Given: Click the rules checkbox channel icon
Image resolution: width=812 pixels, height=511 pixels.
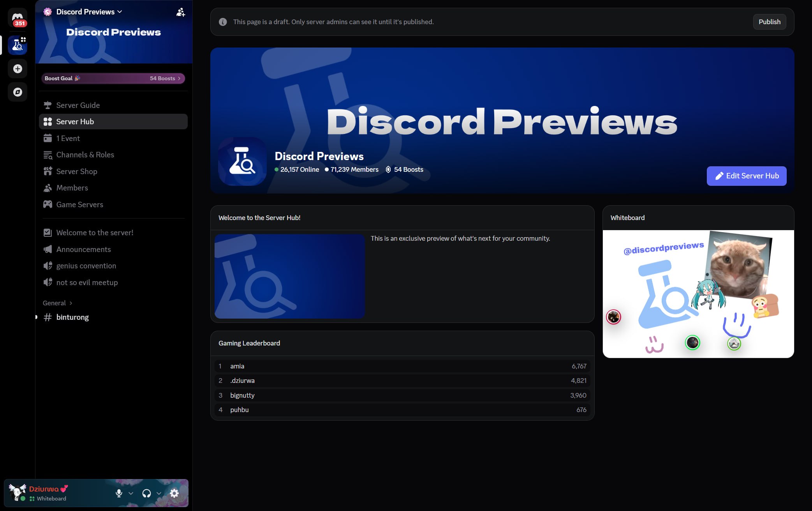Looking at the screenshot, I should [x=48, y=233].
